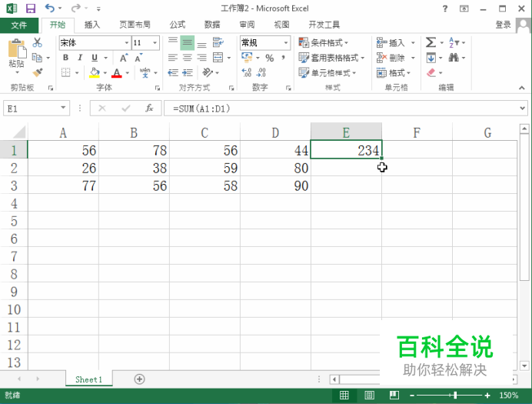Image resolution: width=532 pixels, height=404 pixels.
Task: Open the Name Box dropdown arrow
Action: point(63,108)
